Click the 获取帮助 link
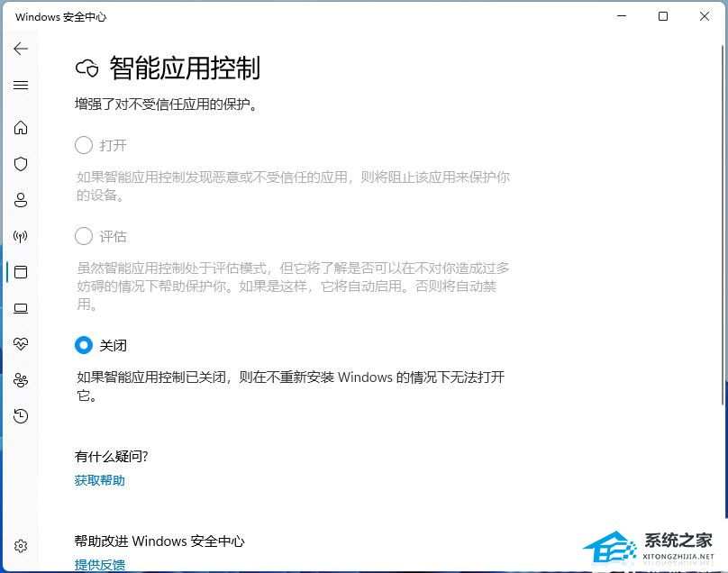This screenshot has height=573, width=728. click(x=100, y=480)
